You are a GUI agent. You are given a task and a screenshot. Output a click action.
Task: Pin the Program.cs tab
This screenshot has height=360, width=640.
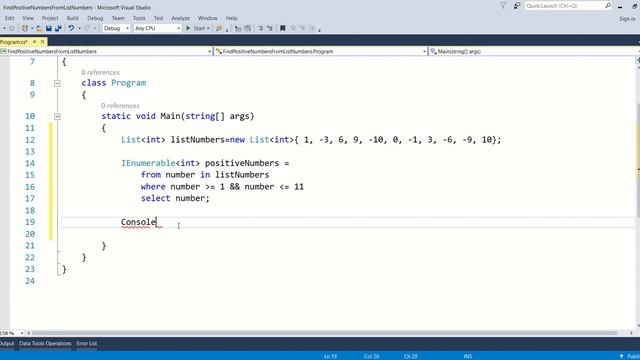pyautogui.click(x=35, y=42)
